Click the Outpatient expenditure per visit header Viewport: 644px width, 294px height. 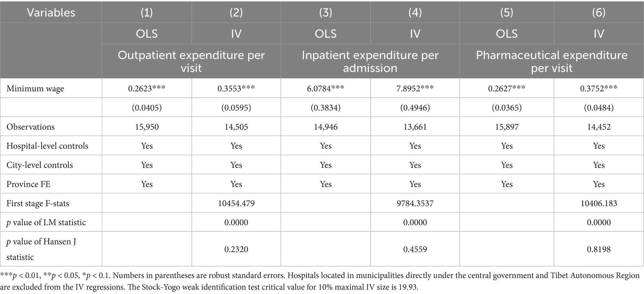[x=191, y=61]
